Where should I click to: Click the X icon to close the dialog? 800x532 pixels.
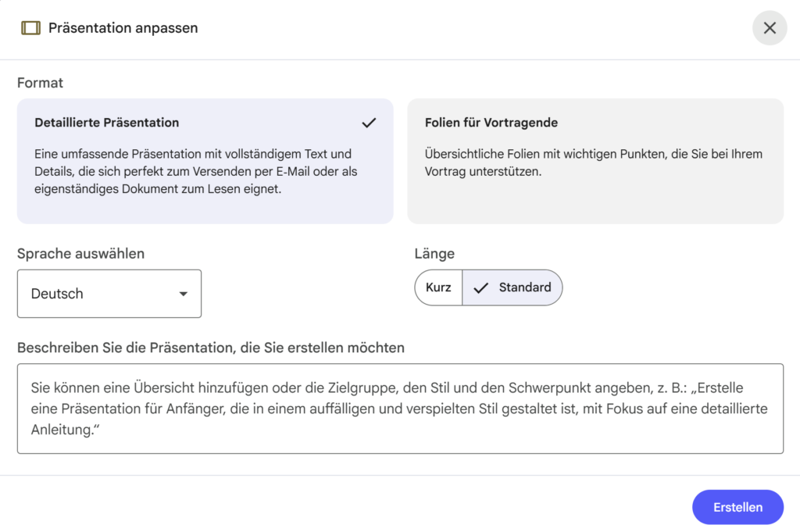(x=770, y=27)
